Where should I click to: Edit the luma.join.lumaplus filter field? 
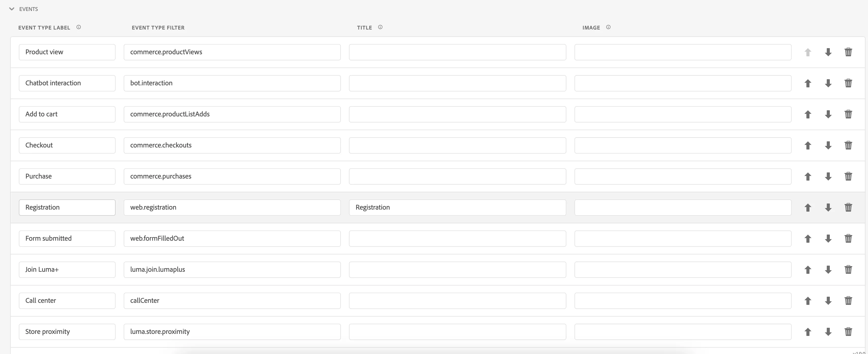pos(232,269)
